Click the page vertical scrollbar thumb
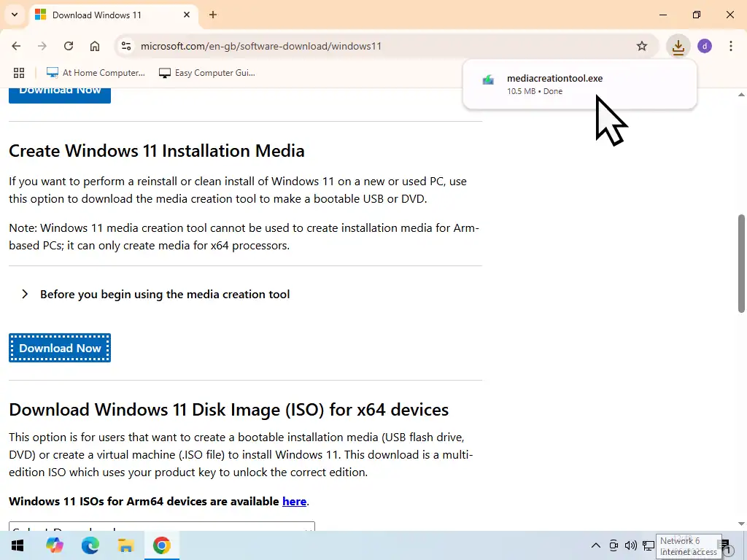Viewport: 747px width, 560px height. click(x=741, y=262)
